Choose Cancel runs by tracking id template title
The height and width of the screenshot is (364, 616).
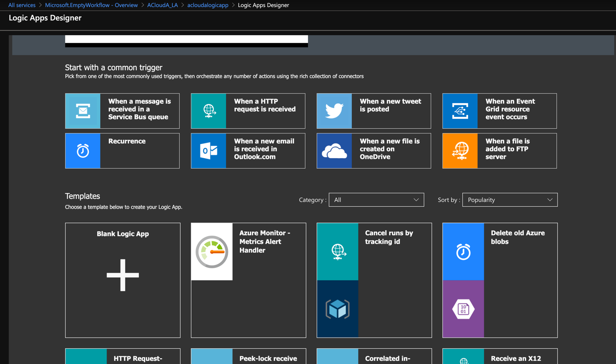389,237
